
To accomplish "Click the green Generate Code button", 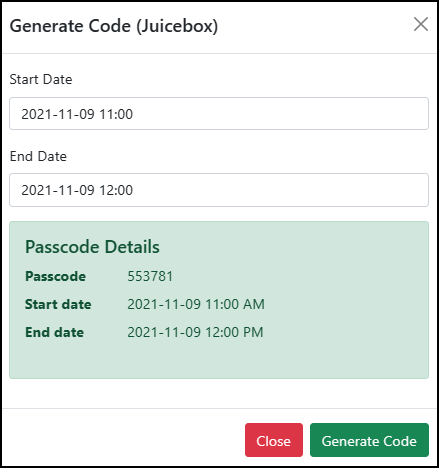I will point(369,440).
